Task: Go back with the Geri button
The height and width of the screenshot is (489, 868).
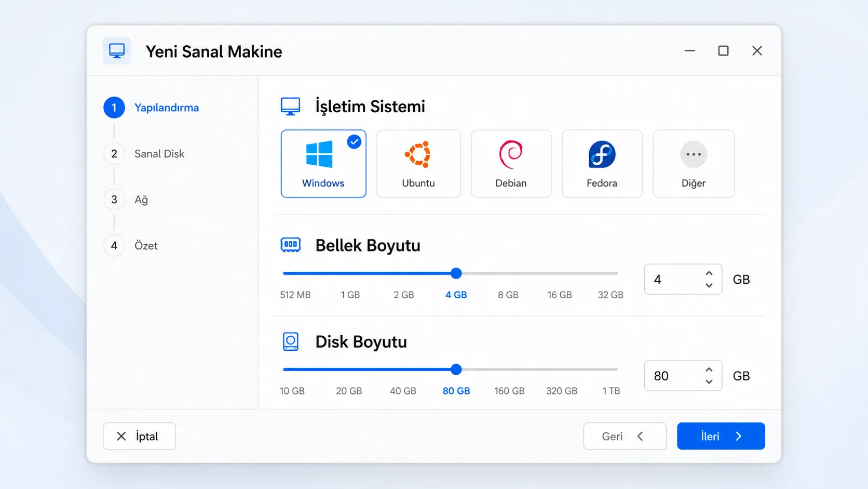Action: pos(625,436)
